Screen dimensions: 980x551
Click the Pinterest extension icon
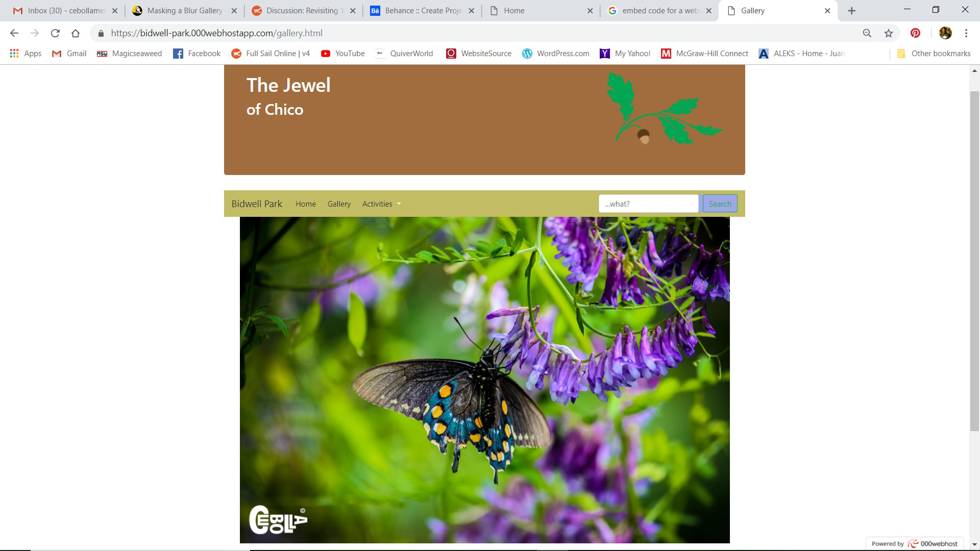click(915, 33)
